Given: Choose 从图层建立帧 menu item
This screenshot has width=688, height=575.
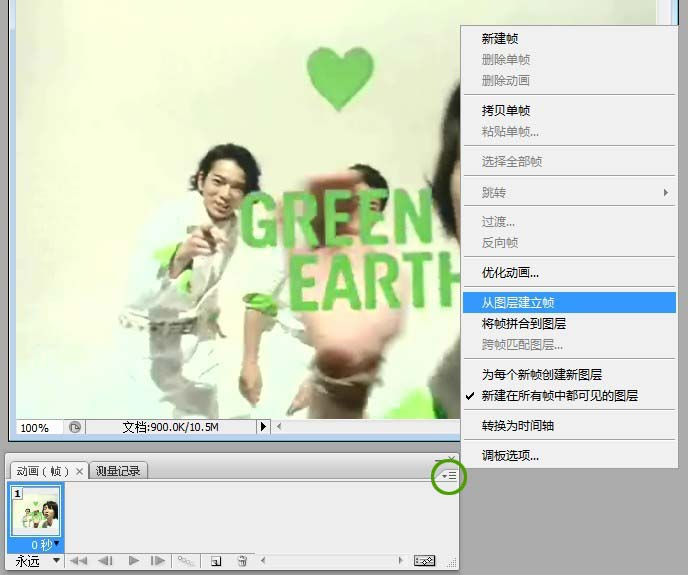Looking at the screenshot, I should (569, 302).
